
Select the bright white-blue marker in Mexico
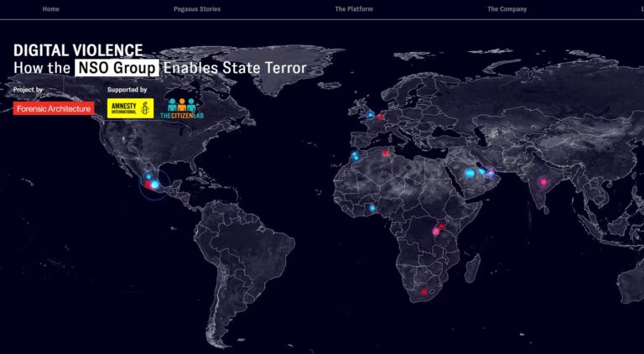point(154,185)
